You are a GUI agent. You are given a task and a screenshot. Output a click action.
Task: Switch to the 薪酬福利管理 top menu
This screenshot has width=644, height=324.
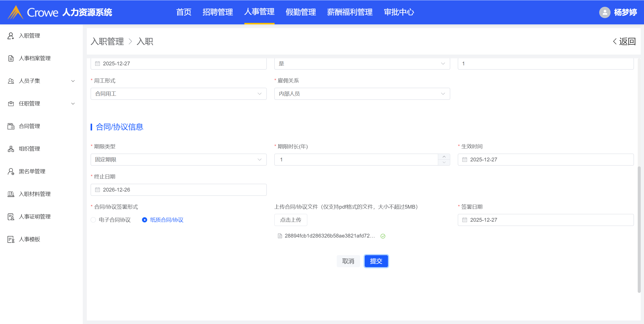click(x=350, y=12)
